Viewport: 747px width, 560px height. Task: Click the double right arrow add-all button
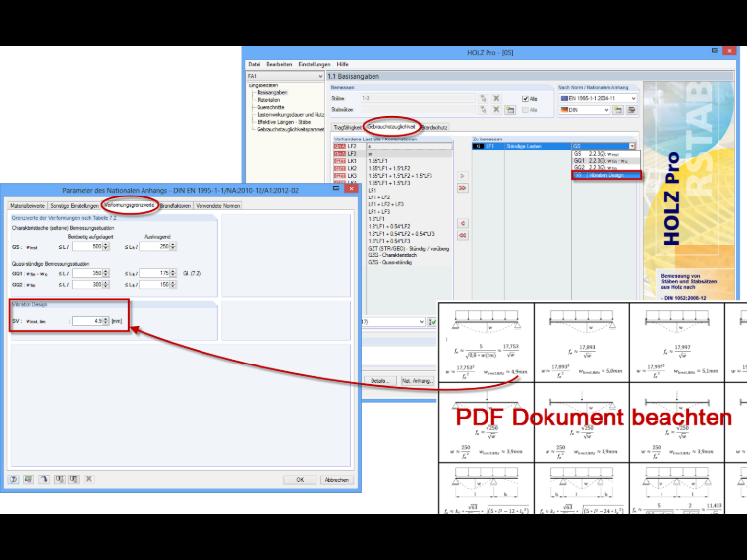[462, 188]
